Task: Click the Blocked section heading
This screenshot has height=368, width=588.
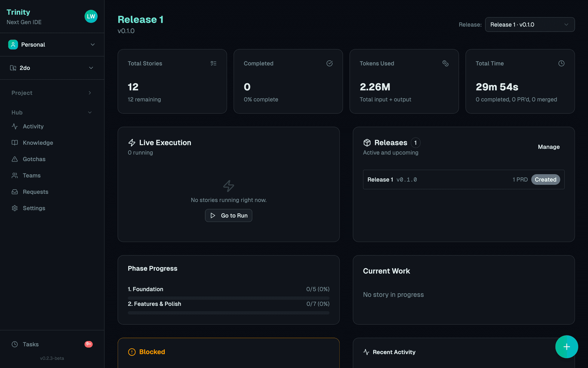Action: pyautogui.click(x=152, y=352)
